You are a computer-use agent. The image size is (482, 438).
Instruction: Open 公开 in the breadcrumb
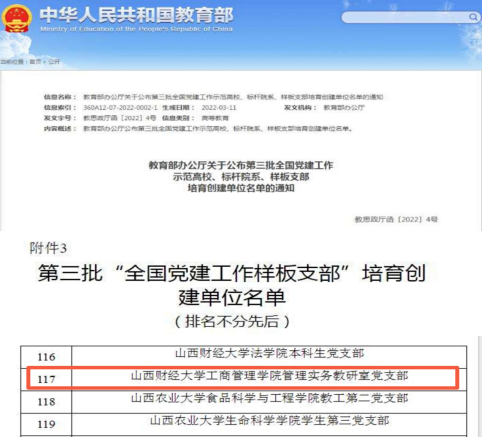click(x=54, y=61)
